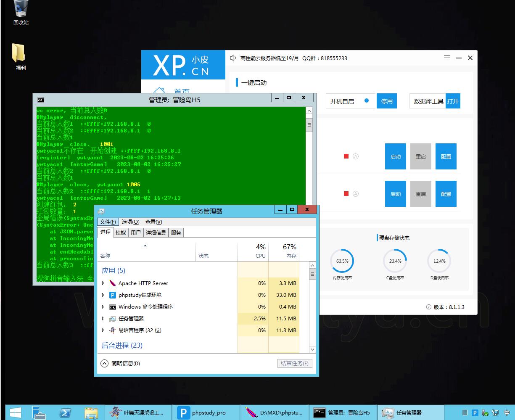The height and width of the screenshot is (420, 515).
Task: Switch to phpstudy_pro taskbar item
Action: tap(207, 412)
